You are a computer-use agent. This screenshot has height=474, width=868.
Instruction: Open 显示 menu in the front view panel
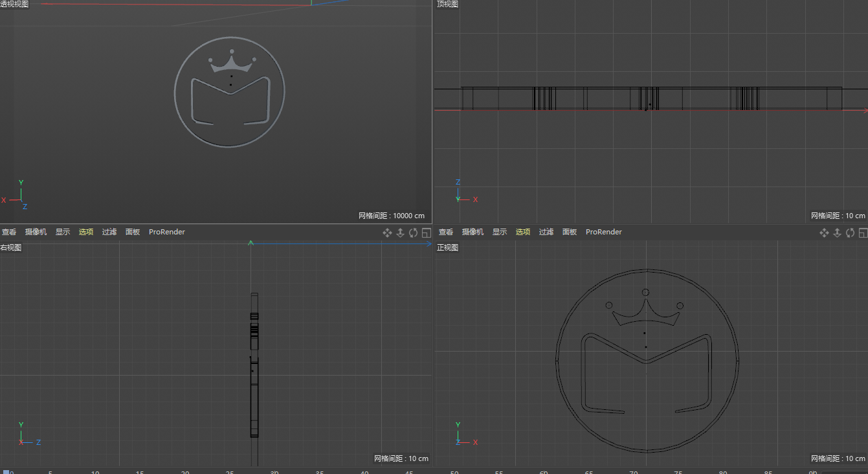coord(500,232)
